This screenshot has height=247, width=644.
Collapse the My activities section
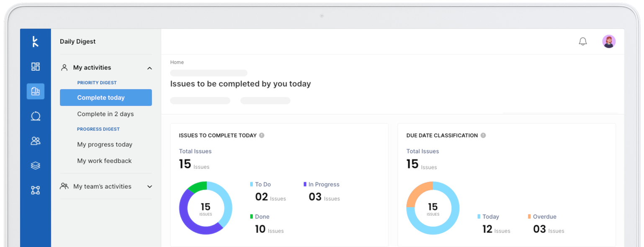(x=149, y=68)
